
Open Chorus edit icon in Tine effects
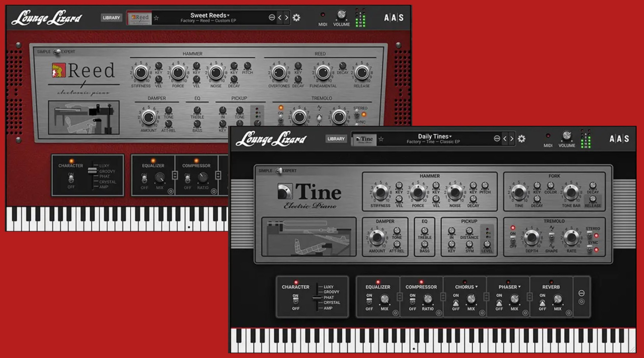coord(482,313)
